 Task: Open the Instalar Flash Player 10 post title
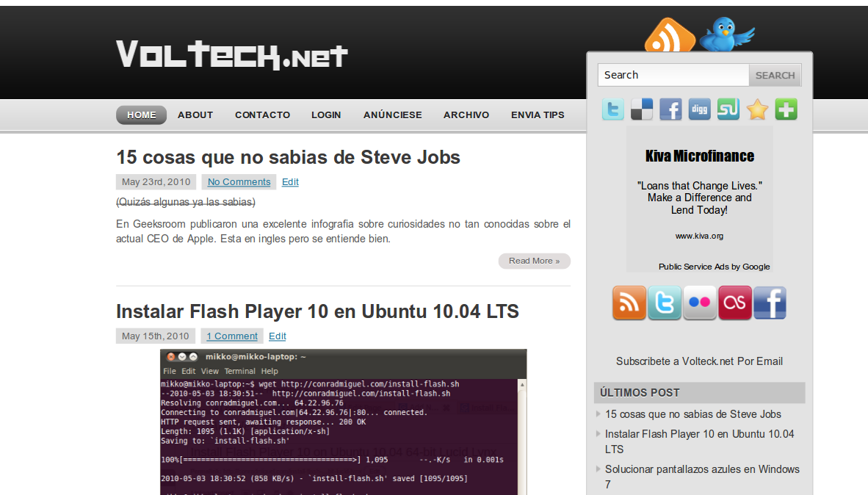(317, 311)
